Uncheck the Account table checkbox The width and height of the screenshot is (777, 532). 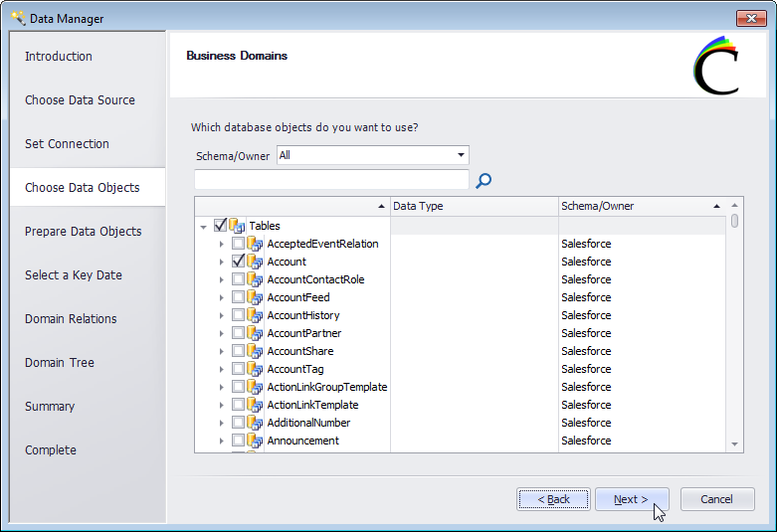pos(238,262)
